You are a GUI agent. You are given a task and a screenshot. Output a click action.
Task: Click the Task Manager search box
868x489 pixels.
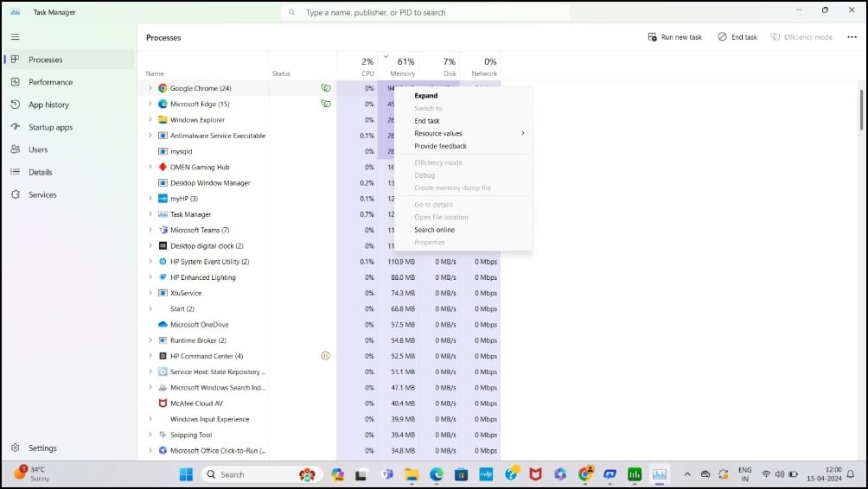(425, 12)
